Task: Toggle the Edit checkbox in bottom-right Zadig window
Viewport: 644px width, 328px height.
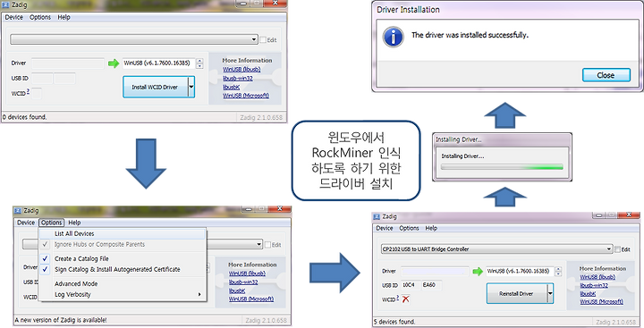Action: tap(617, 249)
